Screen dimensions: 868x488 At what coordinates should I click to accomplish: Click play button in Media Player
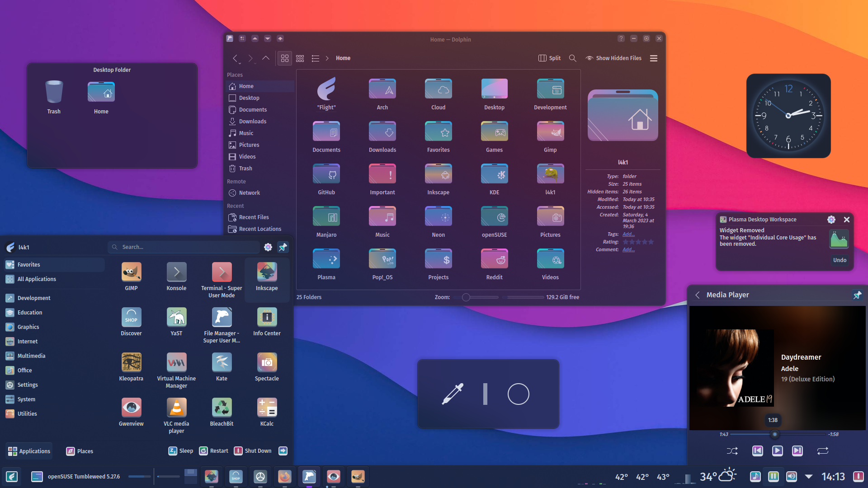[x=777, y=450]
